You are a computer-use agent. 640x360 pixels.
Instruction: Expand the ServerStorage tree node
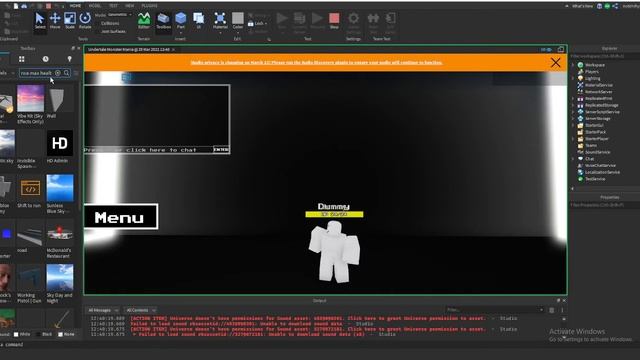click(x=573, y=118)
